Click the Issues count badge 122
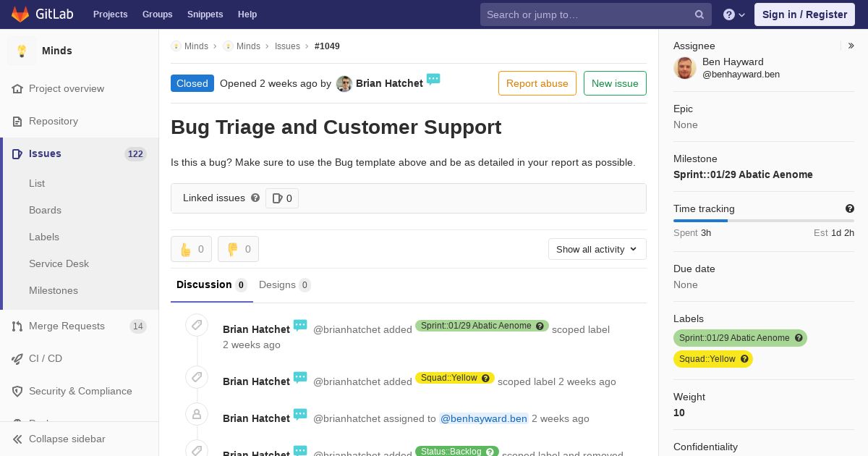 click(x=135, y=153)
